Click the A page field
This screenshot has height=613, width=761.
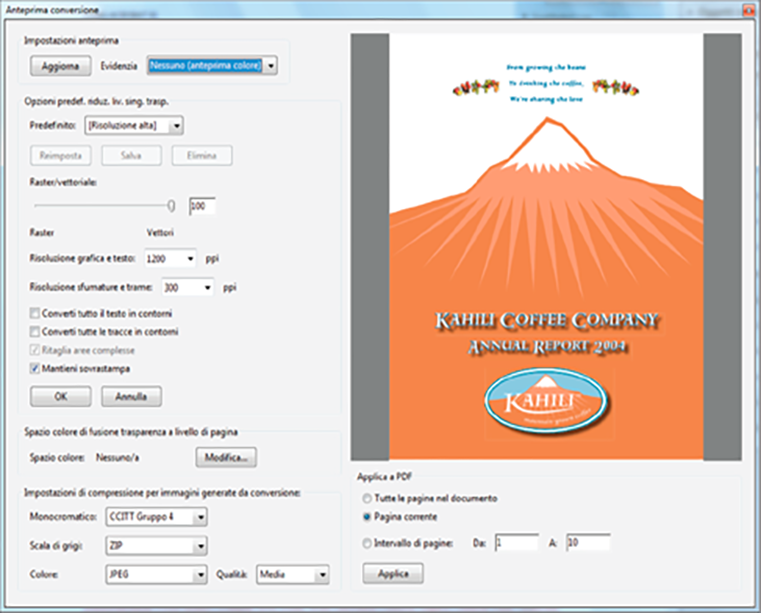click(588, 543)
